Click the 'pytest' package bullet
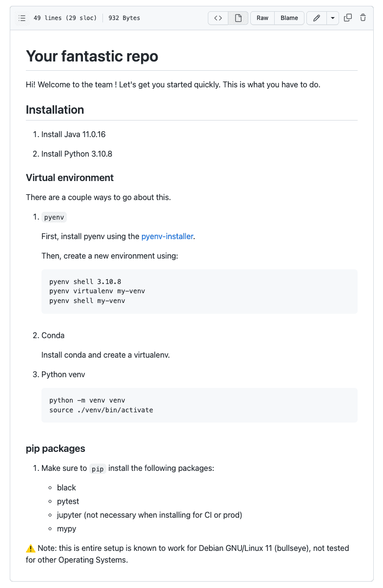The image size is (383, 588). click(x=68, y=501)
